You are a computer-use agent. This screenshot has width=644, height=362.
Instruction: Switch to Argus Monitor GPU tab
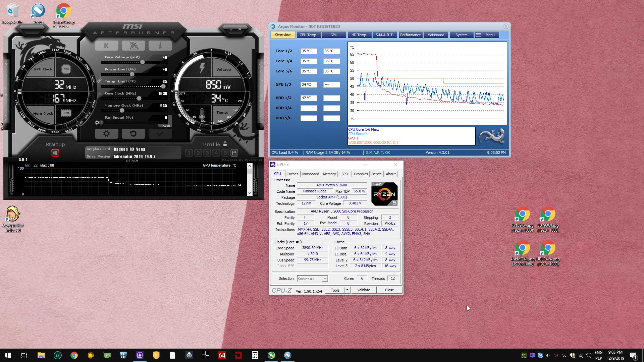[x=334, y=35]
